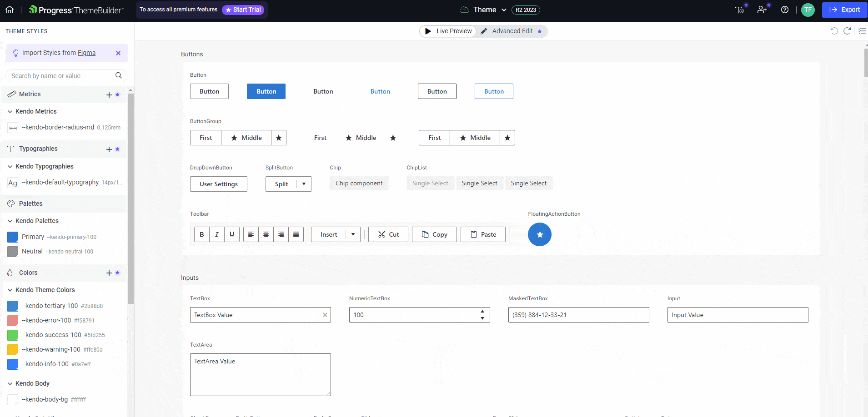This screenshot has height=417, width=868.
Task: Click the star-only button in outlined ButtonGroup
Action: [x=507, y=138]
